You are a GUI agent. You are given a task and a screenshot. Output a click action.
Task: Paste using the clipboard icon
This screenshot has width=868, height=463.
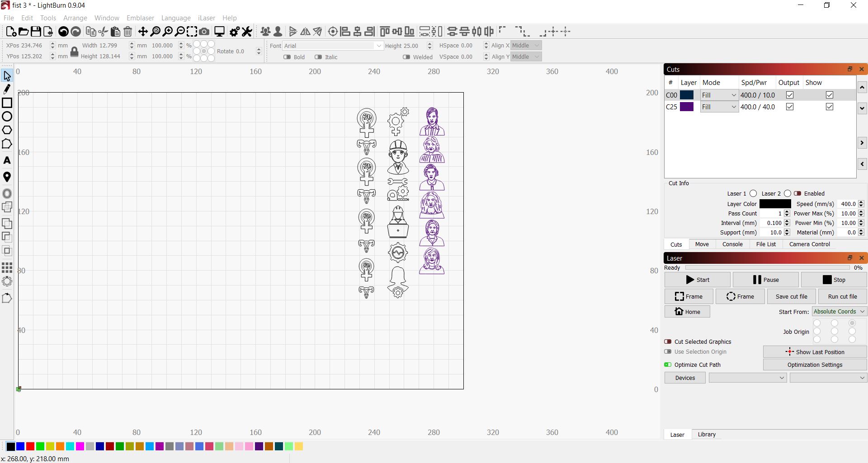point(115,32)
